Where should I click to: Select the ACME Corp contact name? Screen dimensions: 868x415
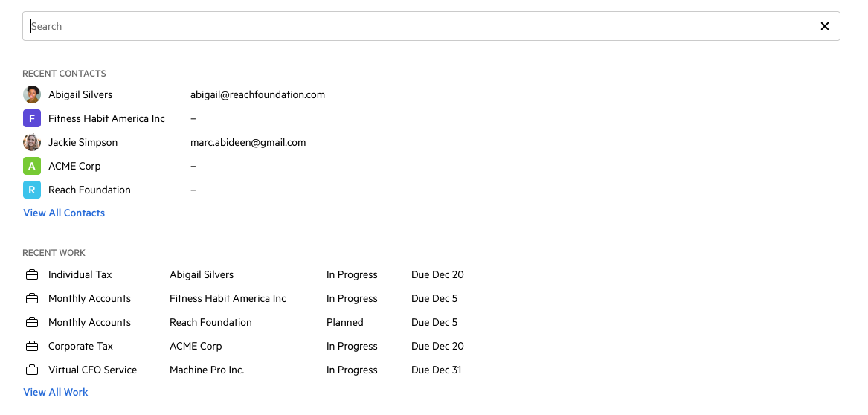coord(74,166)
